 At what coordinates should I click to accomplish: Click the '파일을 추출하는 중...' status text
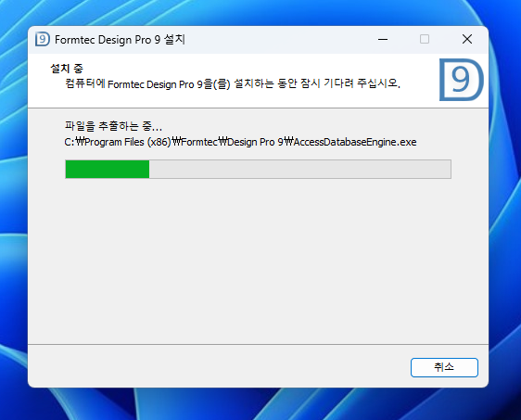point(113,126)
